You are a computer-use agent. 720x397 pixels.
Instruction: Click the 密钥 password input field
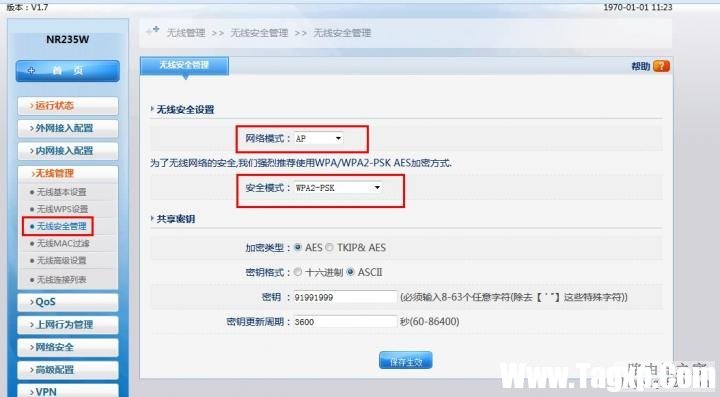coord(345,297)
